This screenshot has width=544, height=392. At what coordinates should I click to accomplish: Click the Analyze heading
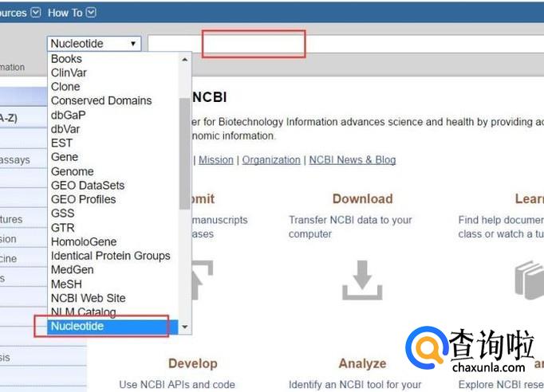pos(363,363)
